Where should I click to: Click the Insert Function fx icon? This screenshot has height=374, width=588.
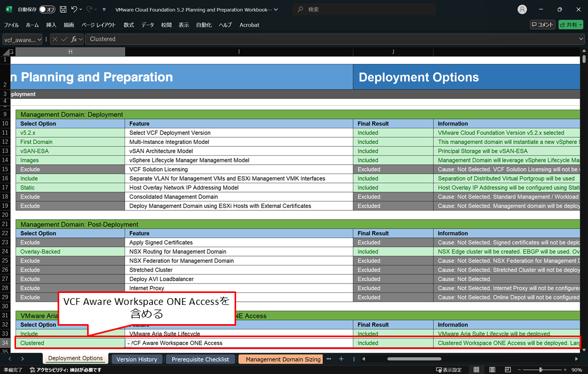[74, 39]
